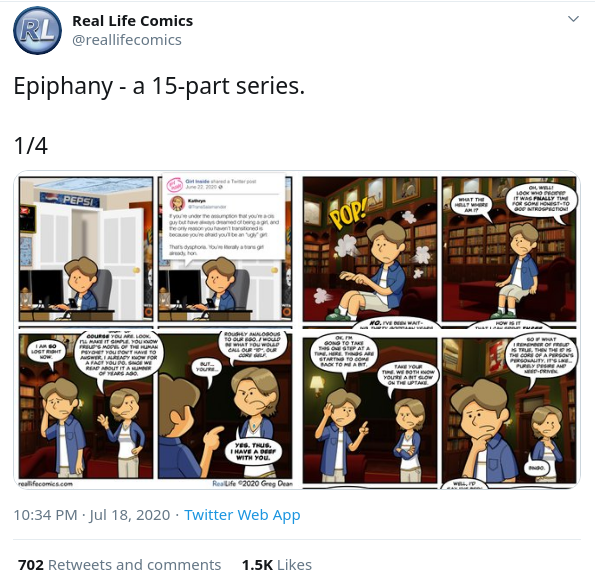595x584 pixels.
Task: Open the @reallifecomics handle
Action: [x=127, y=40]
